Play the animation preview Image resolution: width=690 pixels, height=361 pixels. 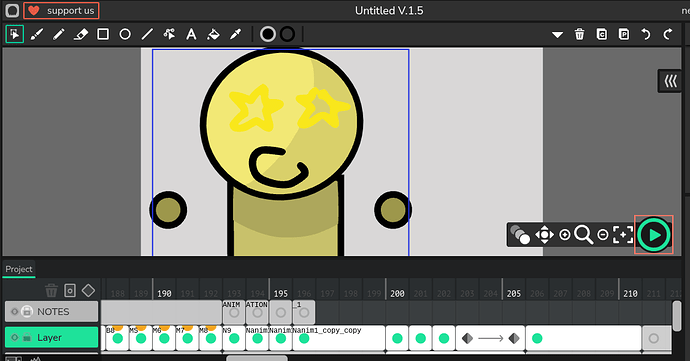pyautogui.click(x=654, y=235)
